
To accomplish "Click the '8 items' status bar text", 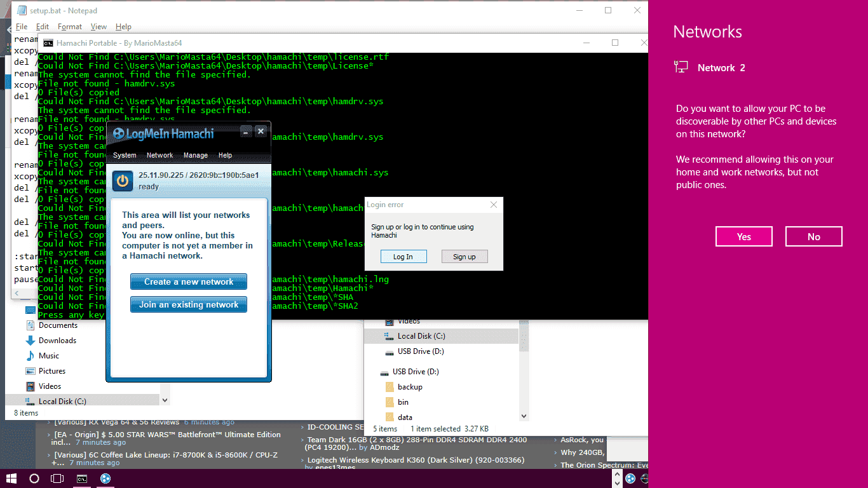I will (26, 413).
